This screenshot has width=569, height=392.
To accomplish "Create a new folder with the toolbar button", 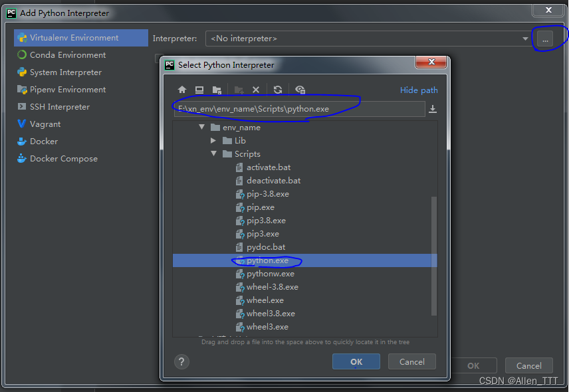I will (239, 90).
